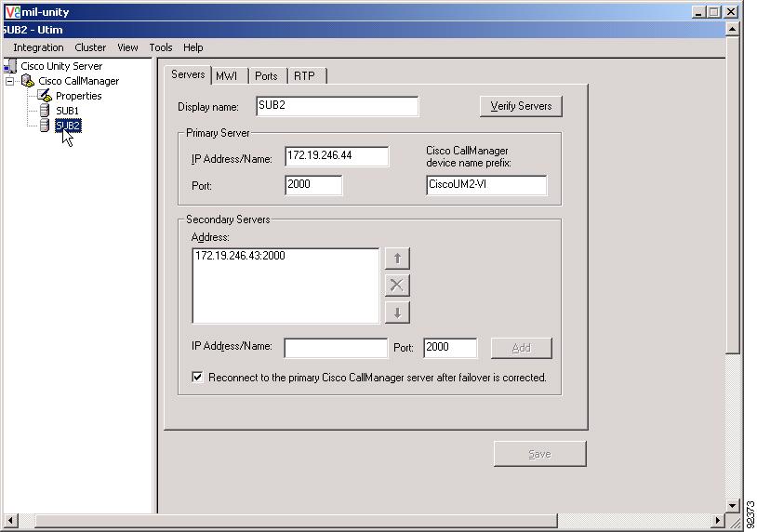
Task: Open the Cluster menu
Action: 90,47
